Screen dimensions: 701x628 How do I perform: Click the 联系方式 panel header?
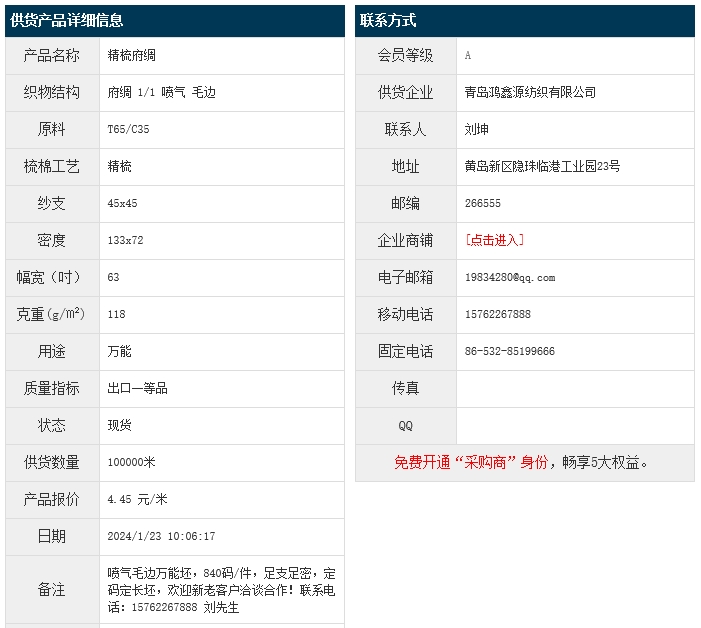point(388,20)
